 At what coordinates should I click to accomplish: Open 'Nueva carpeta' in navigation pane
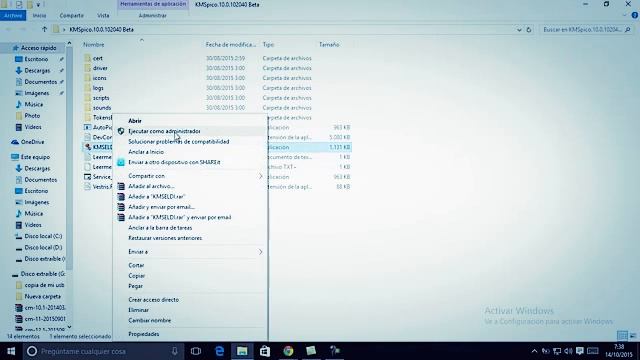click(42, 296)
